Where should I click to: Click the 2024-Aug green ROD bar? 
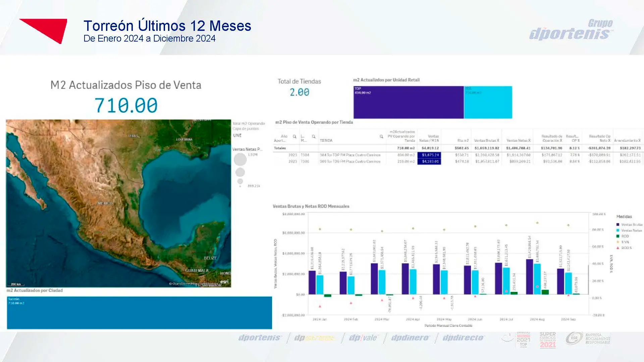[x=545, y=292]
